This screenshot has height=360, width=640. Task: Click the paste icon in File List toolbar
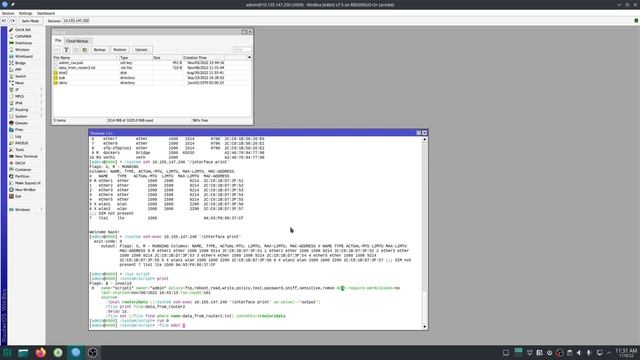[x=84, y=50]
